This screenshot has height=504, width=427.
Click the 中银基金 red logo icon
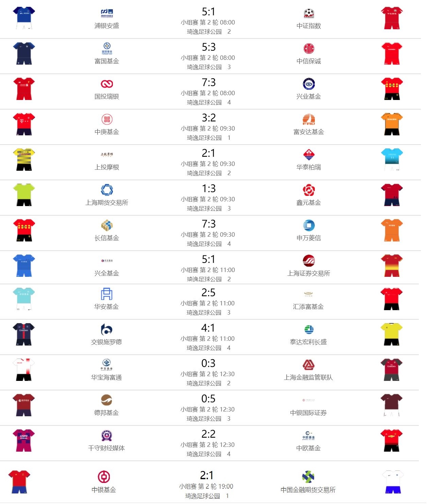[x=104, y=477]
